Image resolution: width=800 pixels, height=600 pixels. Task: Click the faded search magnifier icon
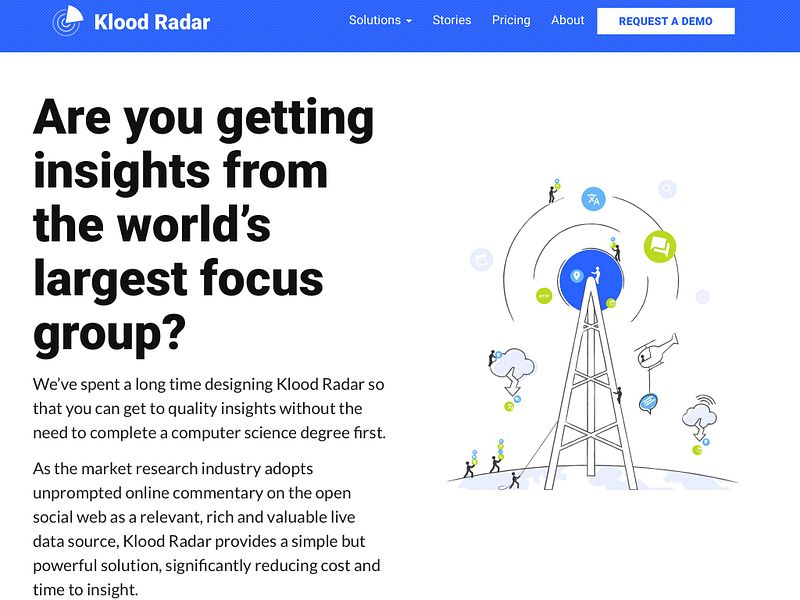667,189
